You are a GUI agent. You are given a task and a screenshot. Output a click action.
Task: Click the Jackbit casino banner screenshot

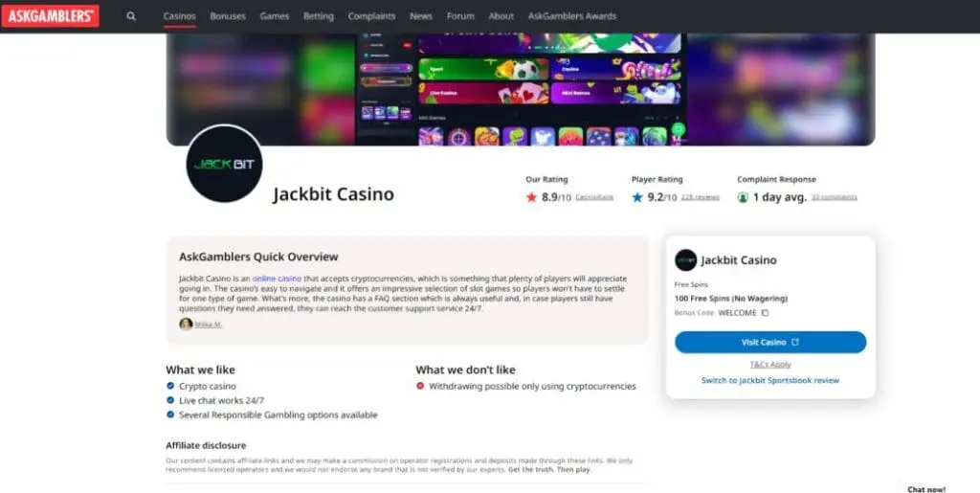[521, 89]
